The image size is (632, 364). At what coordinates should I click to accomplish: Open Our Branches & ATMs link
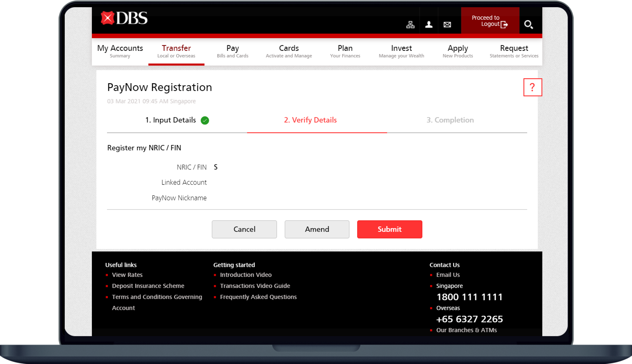click(466, 330)
